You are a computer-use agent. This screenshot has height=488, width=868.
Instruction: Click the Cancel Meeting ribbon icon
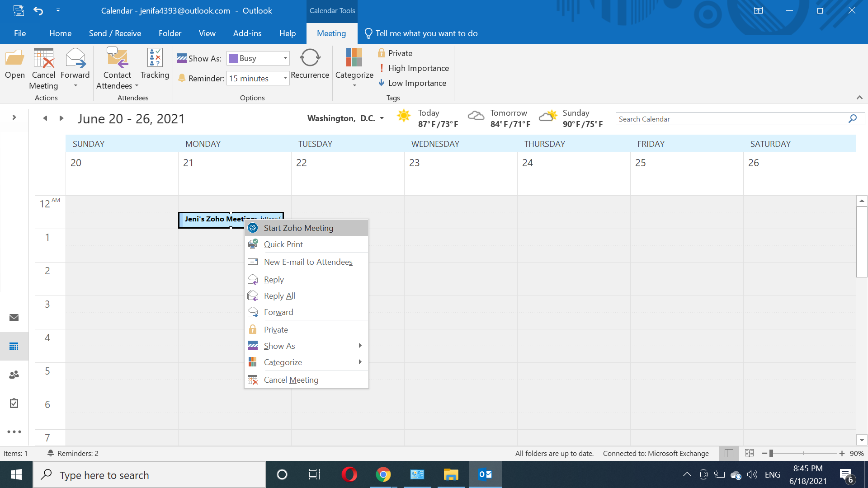coord(43,69)
